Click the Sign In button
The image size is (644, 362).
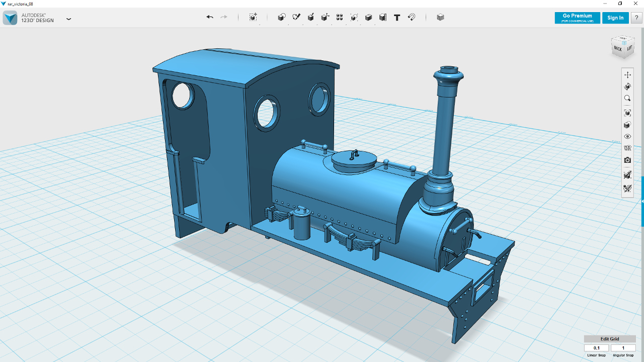pos(615,18)
